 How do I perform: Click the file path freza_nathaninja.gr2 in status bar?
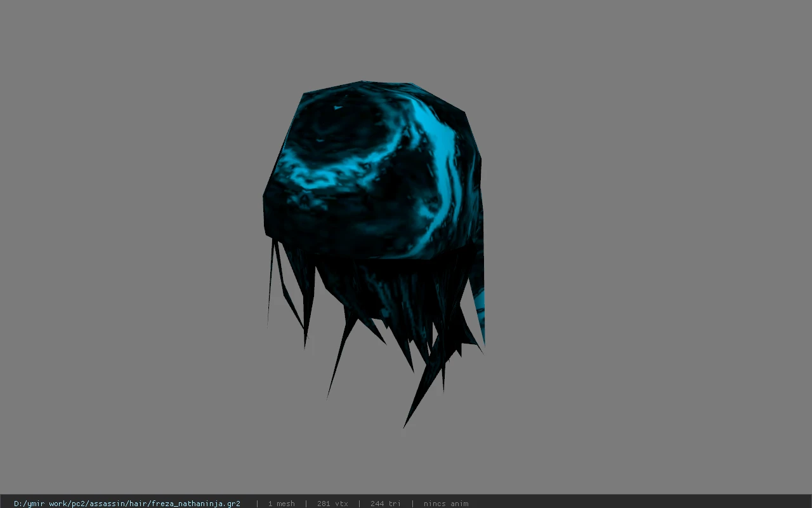(x=127, y=504)
